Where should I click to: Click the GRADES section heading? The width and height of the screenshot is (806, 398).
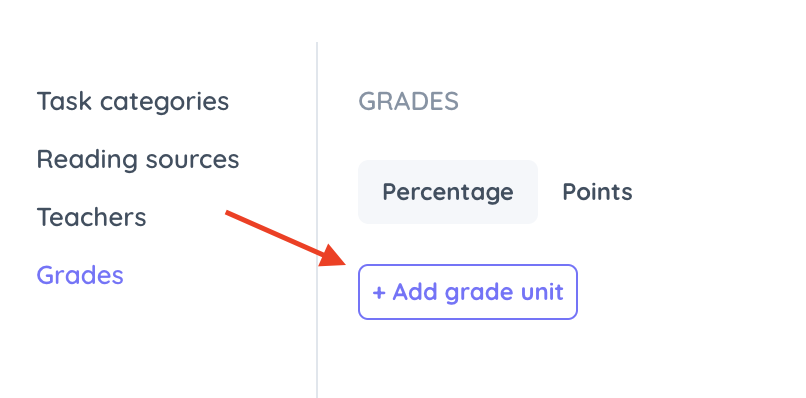[x=408, y=101]
